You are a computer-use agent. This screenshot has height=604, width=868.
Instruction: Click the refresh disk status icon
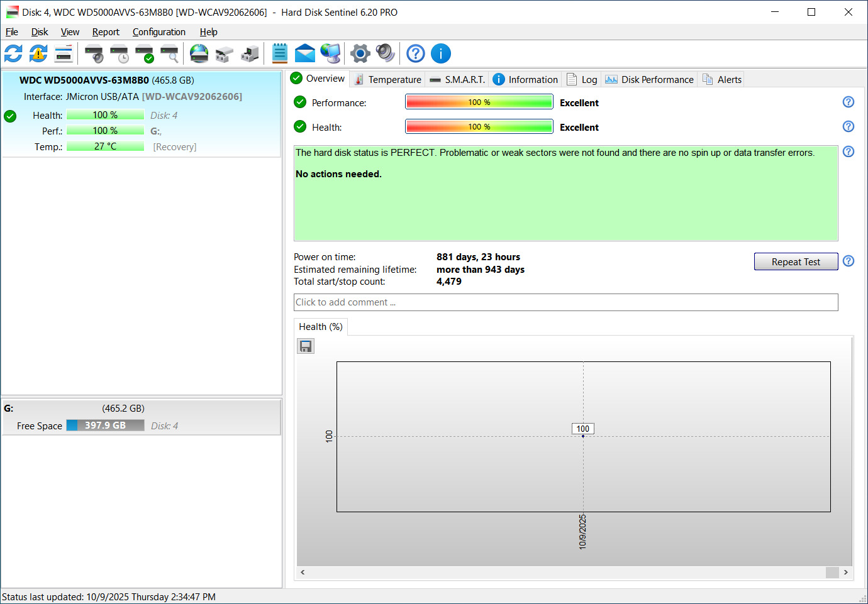pyautogui.click(x=13, y=54)
